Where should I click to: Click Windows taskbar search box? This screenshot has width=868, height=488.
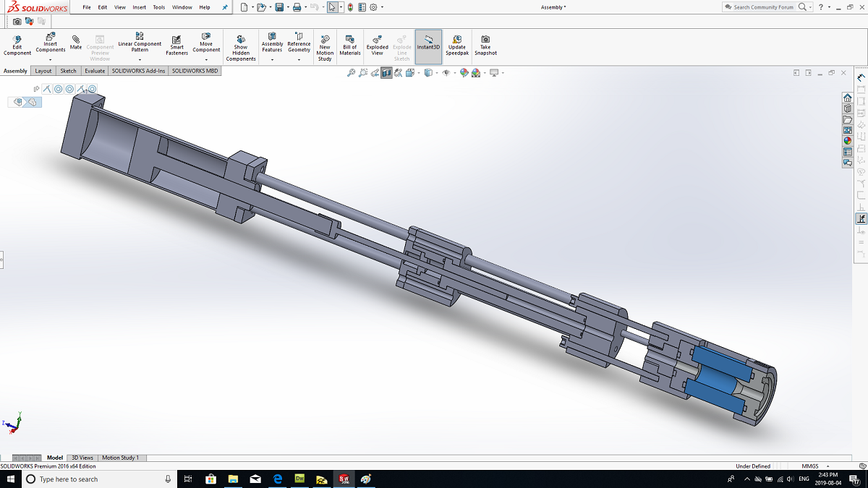(100, 479)
